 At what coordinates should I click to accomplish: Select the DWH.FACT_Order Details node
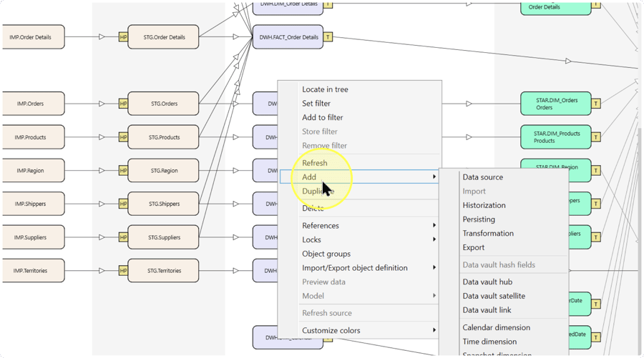coord(288,37)
